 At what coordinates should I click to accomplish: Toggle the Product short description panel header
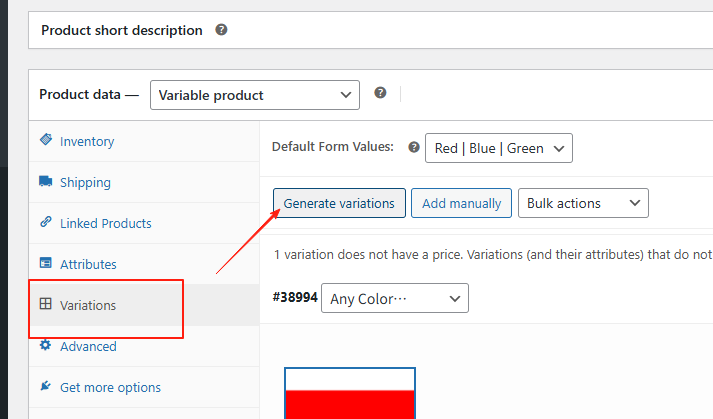pyautogui.click(x=121, y=30)
